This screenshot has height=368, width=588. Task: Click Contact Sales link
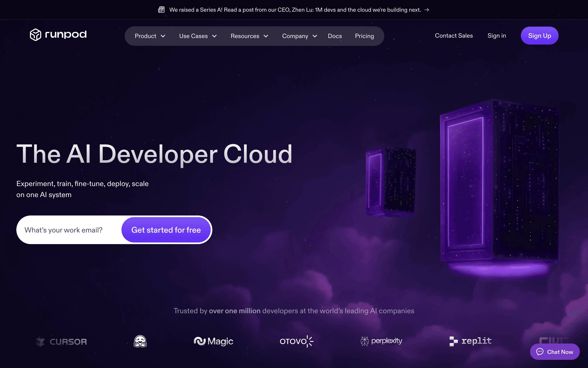(454, 36)
